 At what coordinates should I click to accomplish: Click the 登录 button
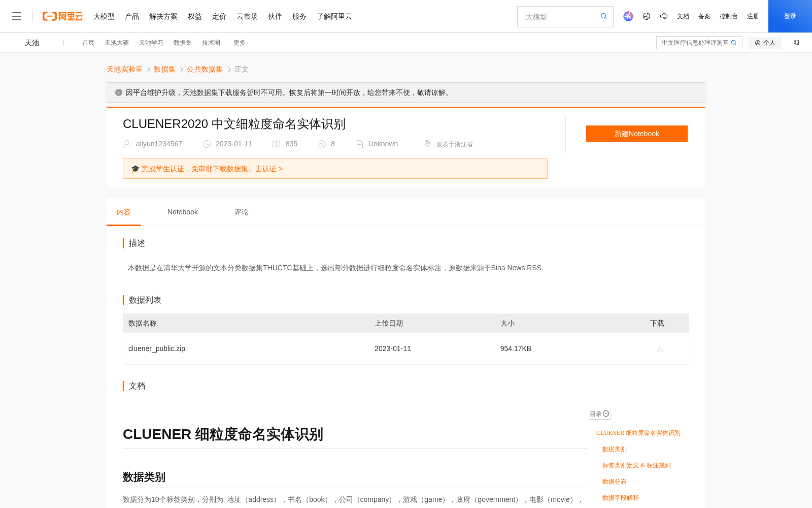[x=790, y=16]
